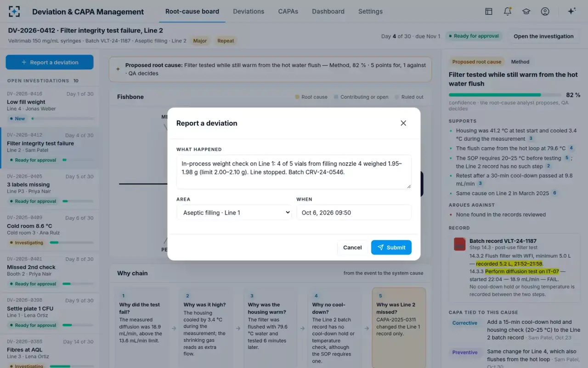Click the When date field
This screenshot has width=588, height=368.
tap(354, 213)
